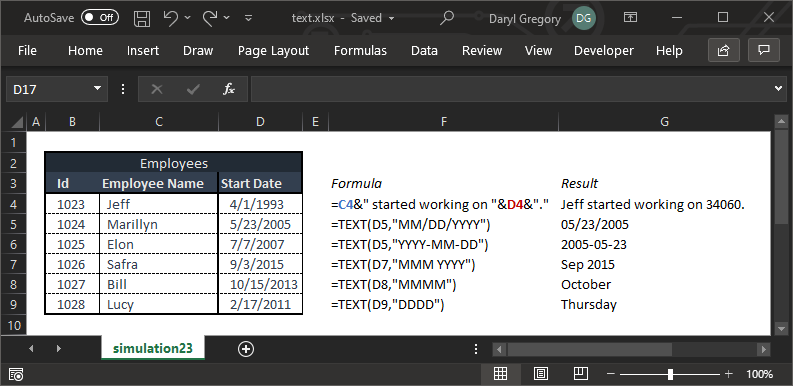The image size is (793, 386).
Task: Click the Undo arrow icon
Action: click(x=170, y=18)
